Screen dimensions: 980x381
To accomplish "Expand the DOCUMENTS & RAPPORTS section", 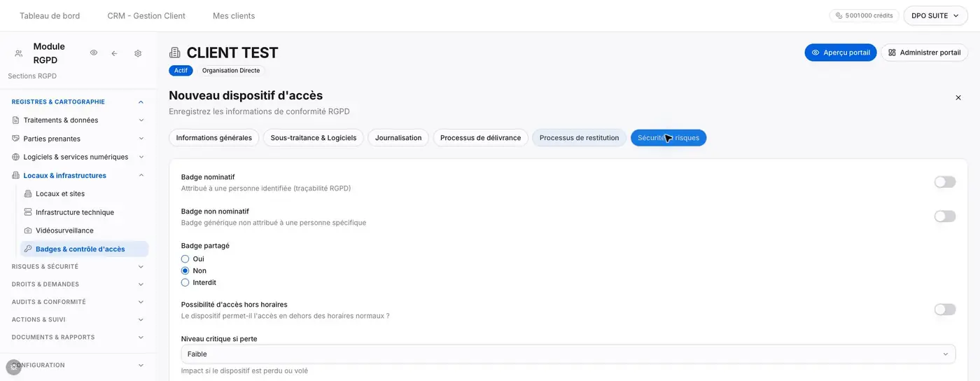I will coord(78,338).
